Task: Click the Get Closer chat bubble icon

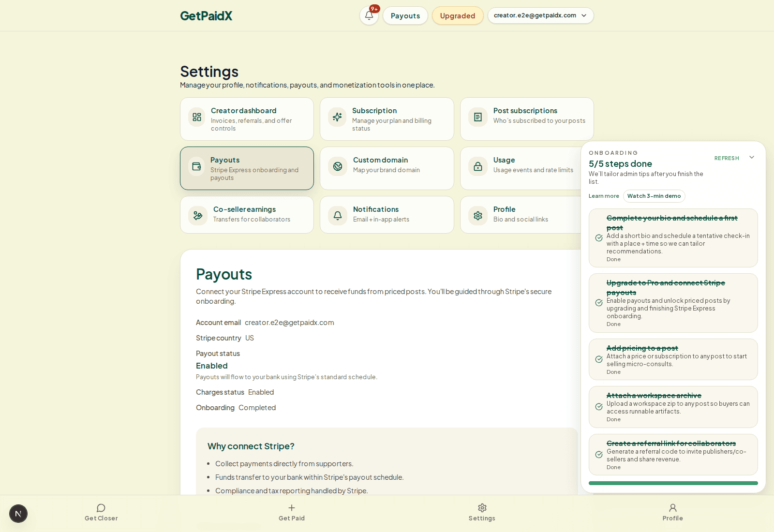Action: coord(101,508)
